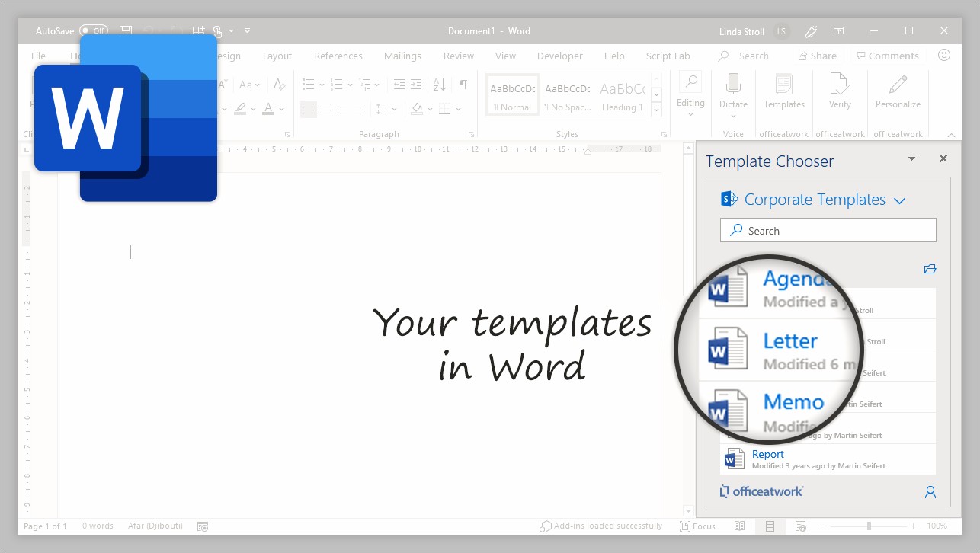This screenshot has width=980, height=553.
Task: Click the LS account avatar
Action: pyautogui.click(x=780, y=31)
